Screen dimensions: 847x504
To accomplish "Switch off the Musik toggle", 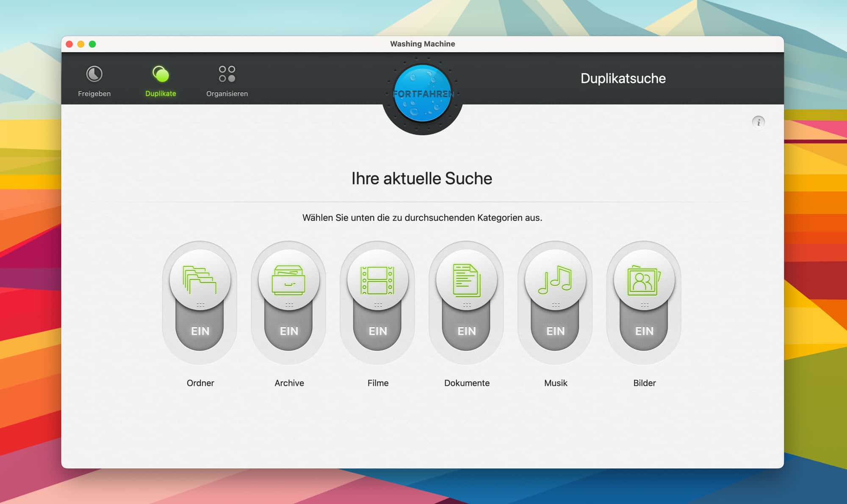I will point(555,331).
